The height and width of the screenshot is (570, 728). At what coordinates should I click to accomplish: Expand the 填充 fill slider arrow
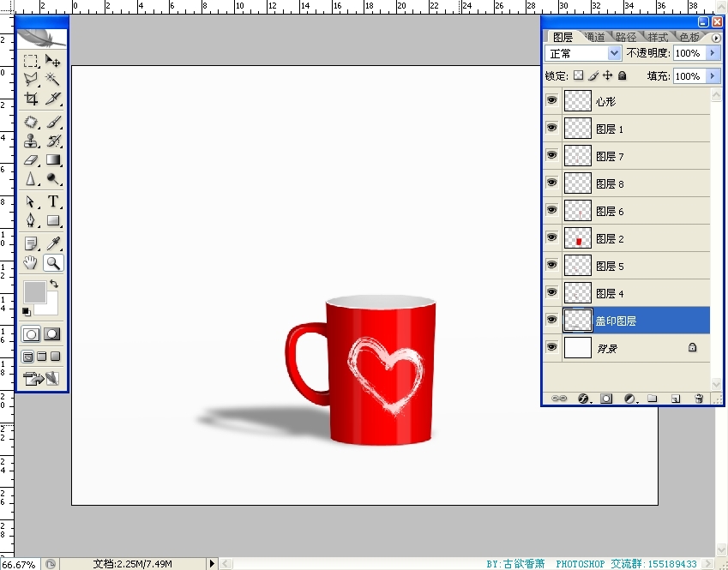[712, 76]
